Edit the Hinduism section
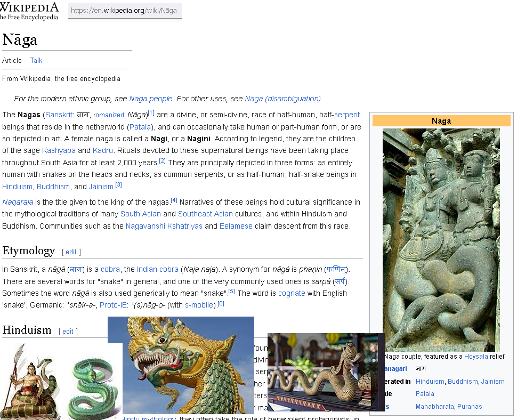517x420 pixels. [x=68, y=332]
